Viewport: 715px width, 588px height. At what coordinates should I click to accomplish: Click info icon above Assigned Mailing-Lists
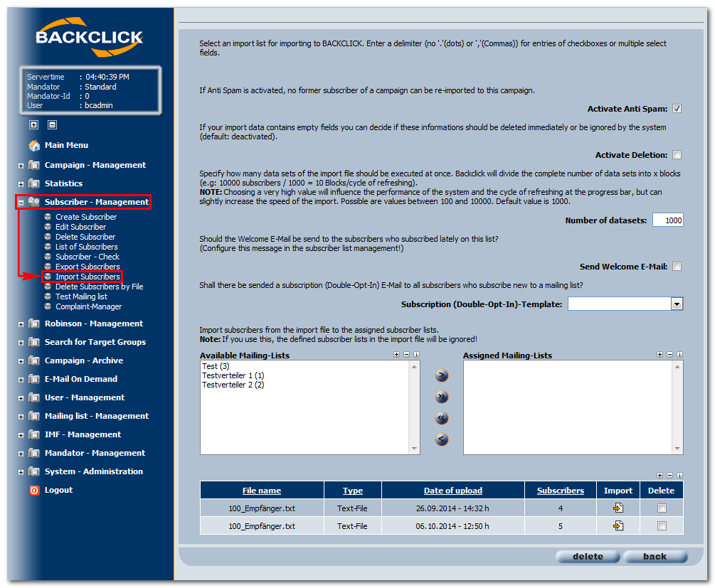coord(680,355)
